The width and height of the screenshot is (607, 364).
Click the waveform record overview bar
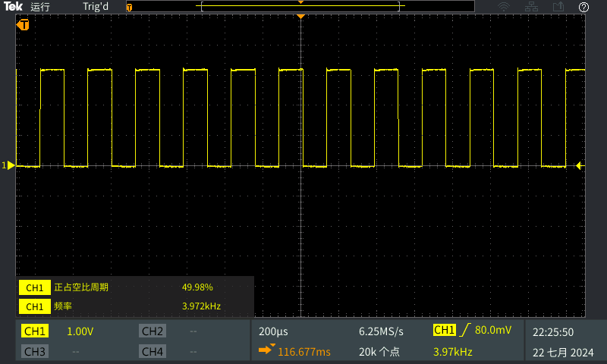point(300,6)
